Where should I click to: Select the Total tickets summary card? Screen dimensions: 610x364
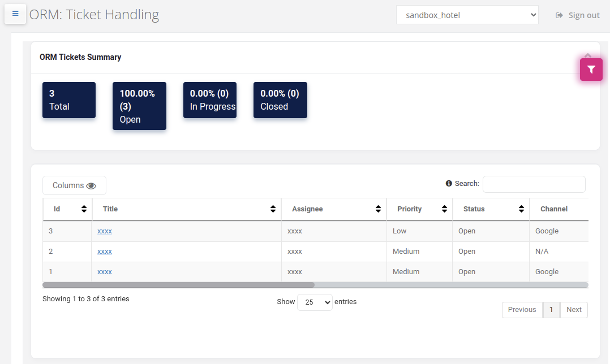pyautogui.click(x=69, y=100)
